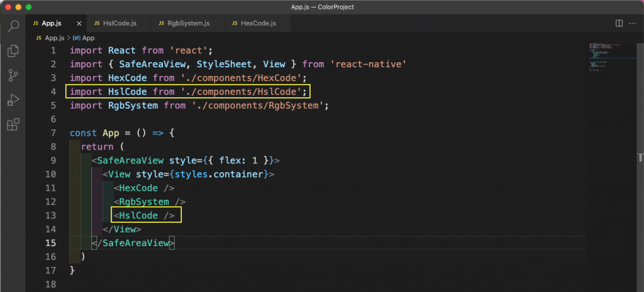
Task: Split the editor to the right
Action: (619, 23)
